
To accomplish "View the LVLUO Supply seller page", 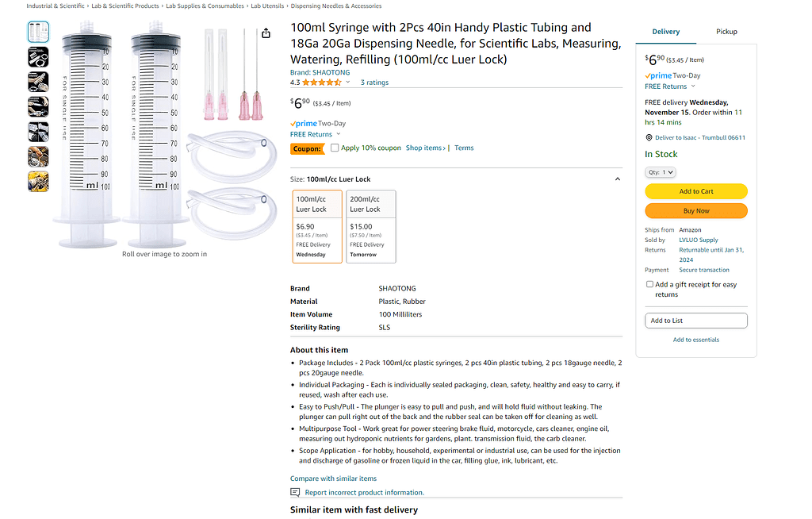I will 698,240.
